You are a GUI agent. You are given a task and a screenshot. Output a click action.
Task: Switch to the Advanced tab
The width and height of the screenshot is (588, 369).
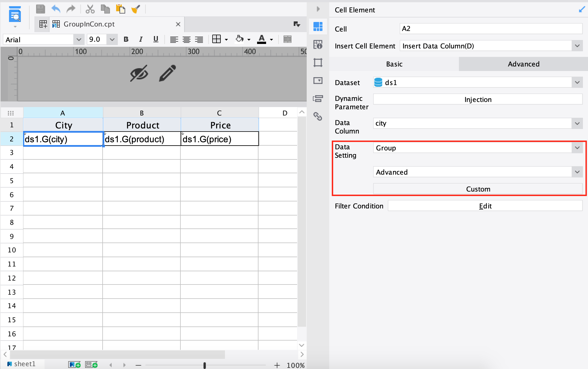523,64
